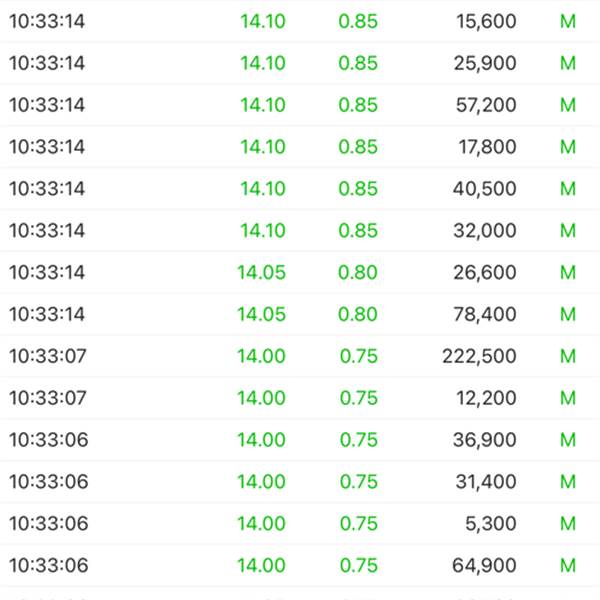The width and height of the screenshot is (600, 600).
Task: Click the 36,900 volume entry
Action: 484,440
